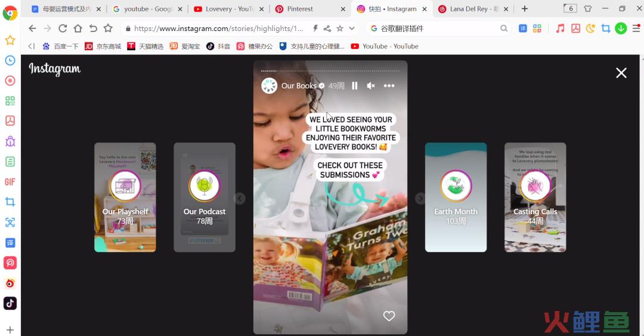Switch to the Lovevery YouTube tab
The image size is (644, 336).
[x=229, y=9]
